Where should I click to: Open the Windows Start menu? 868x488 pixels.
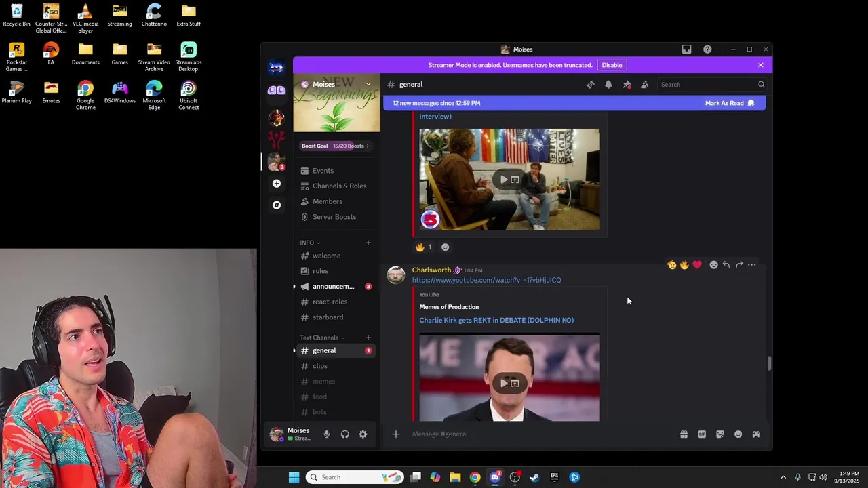pyautogui.click(x=294, y=477)
